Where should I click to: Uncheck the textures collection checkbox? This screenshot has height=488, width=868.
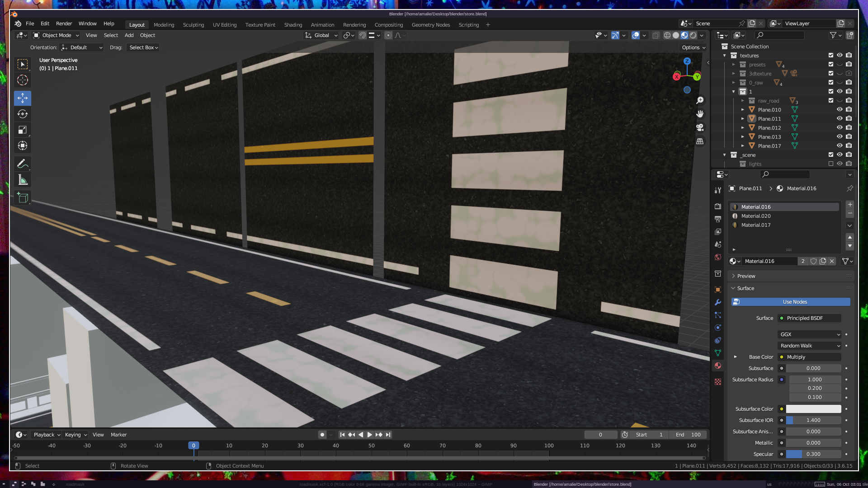830,55
